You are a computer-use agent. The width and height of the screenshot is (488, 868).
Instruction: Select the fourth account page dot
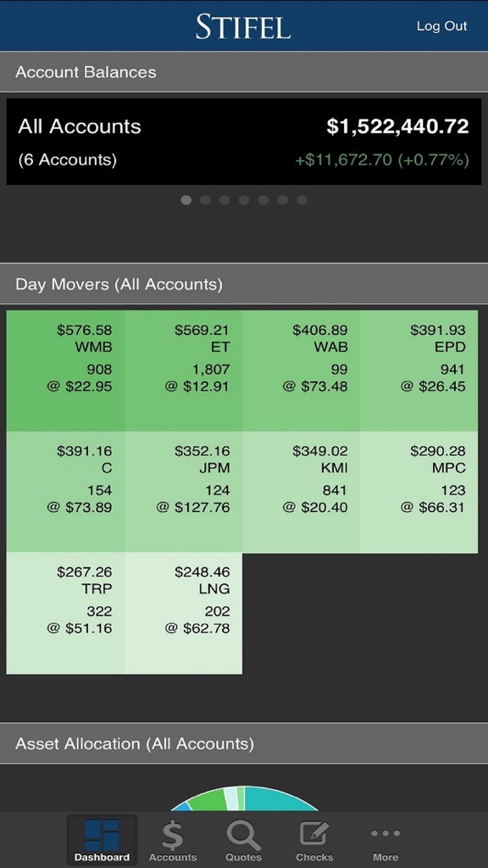243,200
